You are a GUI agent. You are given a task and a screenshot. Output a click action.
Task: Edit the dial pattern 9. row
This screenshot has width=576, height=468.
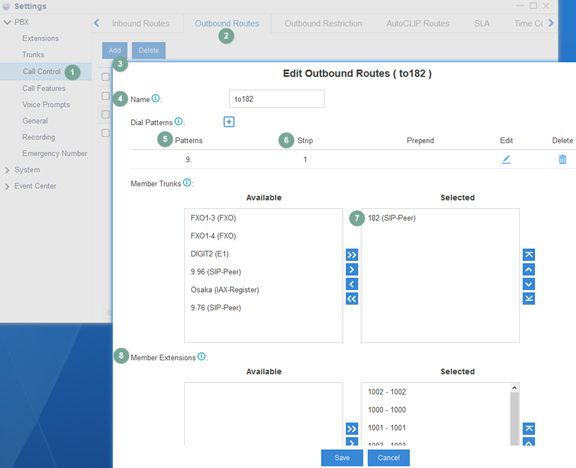pos(506,159)
